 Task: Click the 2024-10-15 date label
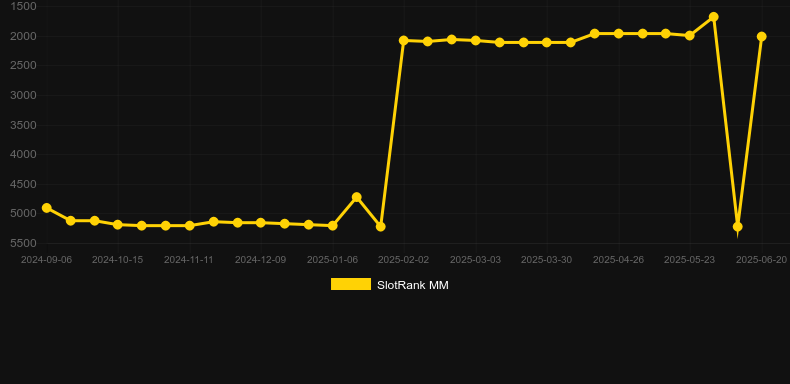(x=117, y=260)
